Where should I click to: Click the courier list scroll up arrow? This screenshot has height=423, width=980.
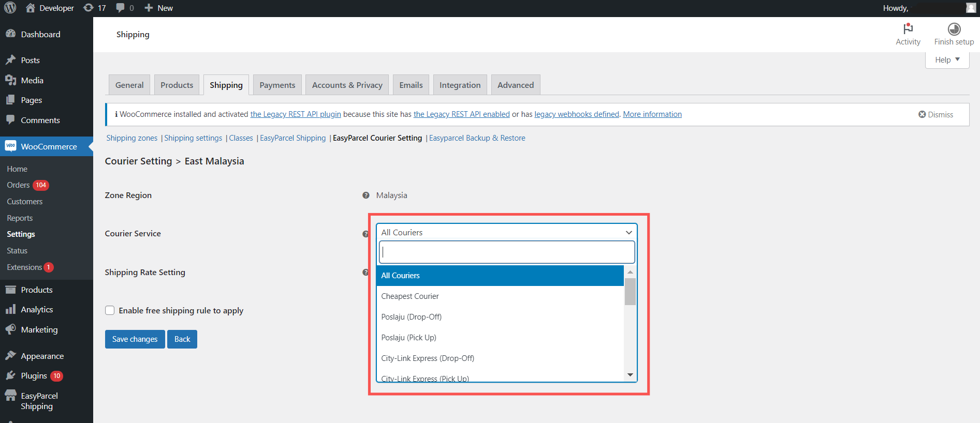(x=630, y=272)
